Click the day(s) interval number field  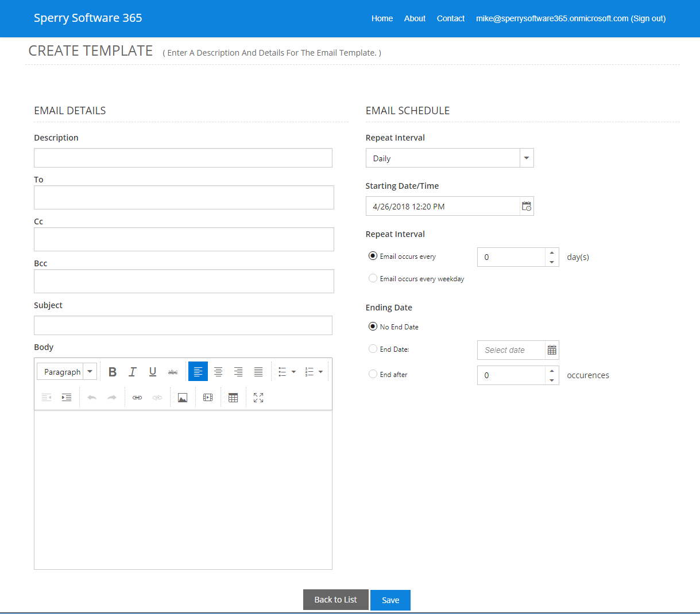511,257
